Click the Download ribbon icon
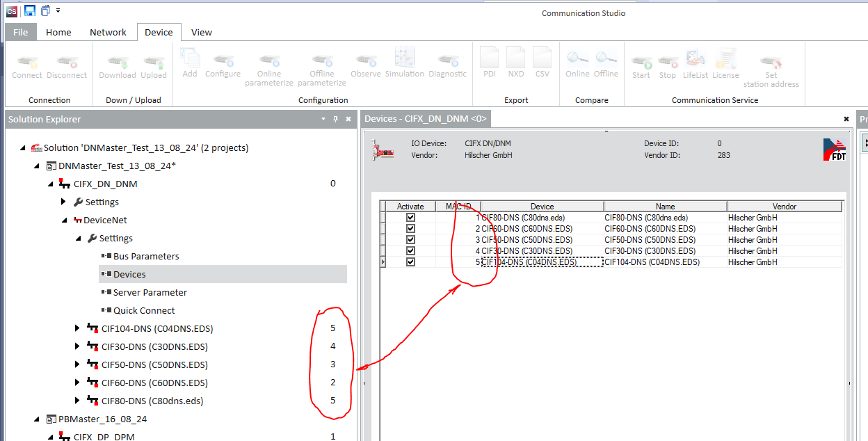Screen dimensions: 868x441 coord(117,63)
